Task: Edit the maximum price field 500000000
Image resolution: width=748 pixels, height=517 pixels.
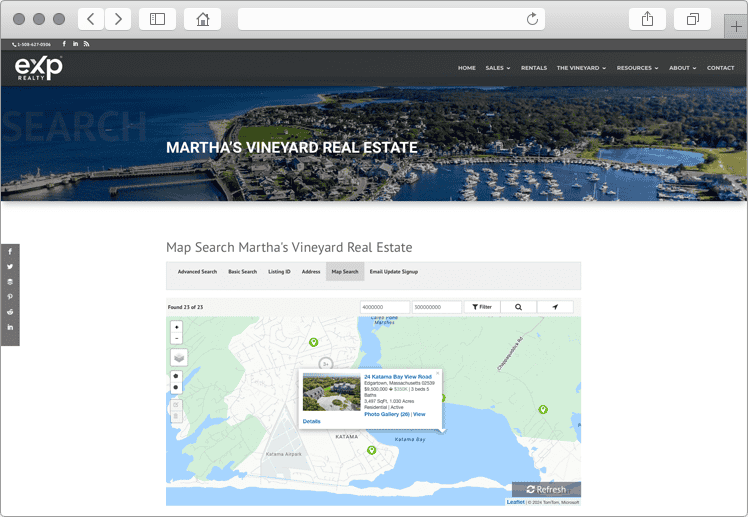Action: tap(436, 307)
